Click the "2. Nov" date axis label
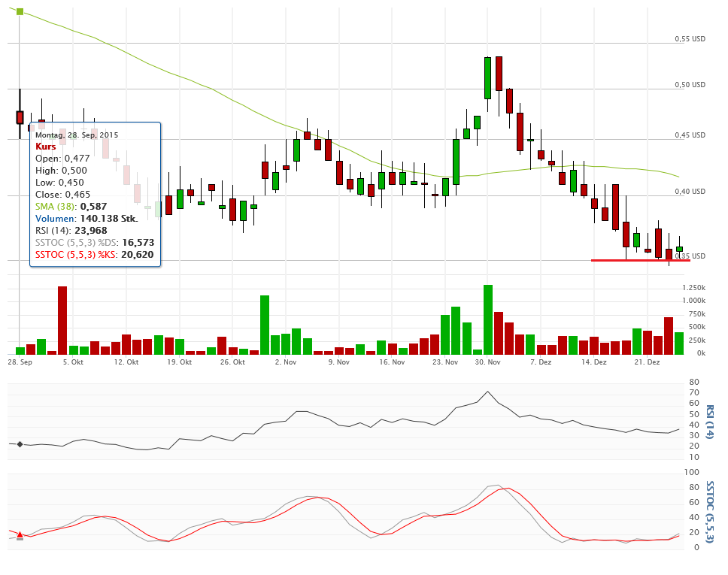This screenshot has width=728, height=575. pos(286,362)
